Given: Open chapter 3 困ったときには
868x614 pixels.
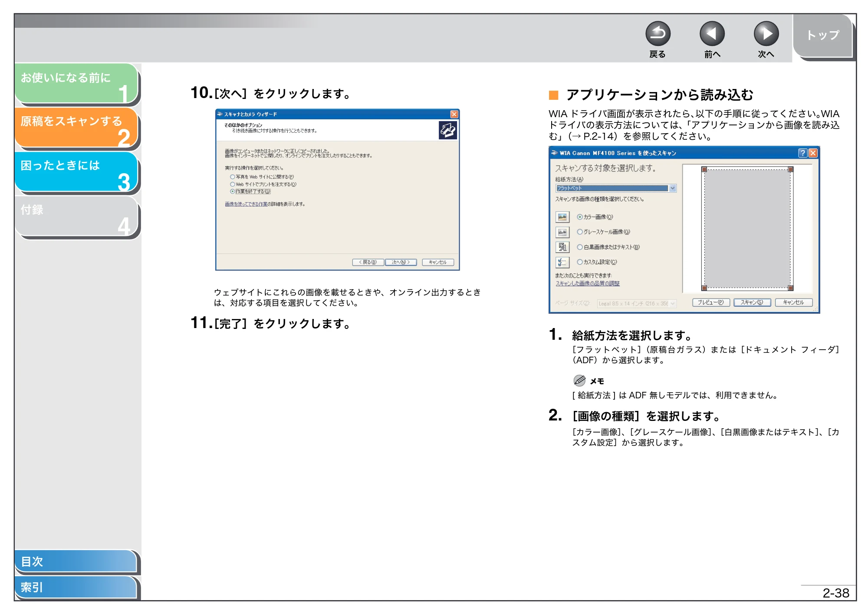Looking at the screenshot, I should [x=76, y=172].
